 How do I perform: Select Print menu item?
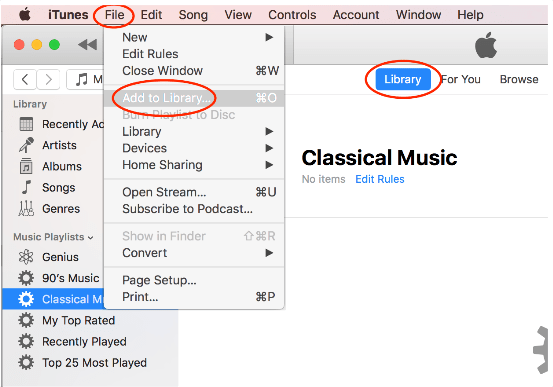194,297
